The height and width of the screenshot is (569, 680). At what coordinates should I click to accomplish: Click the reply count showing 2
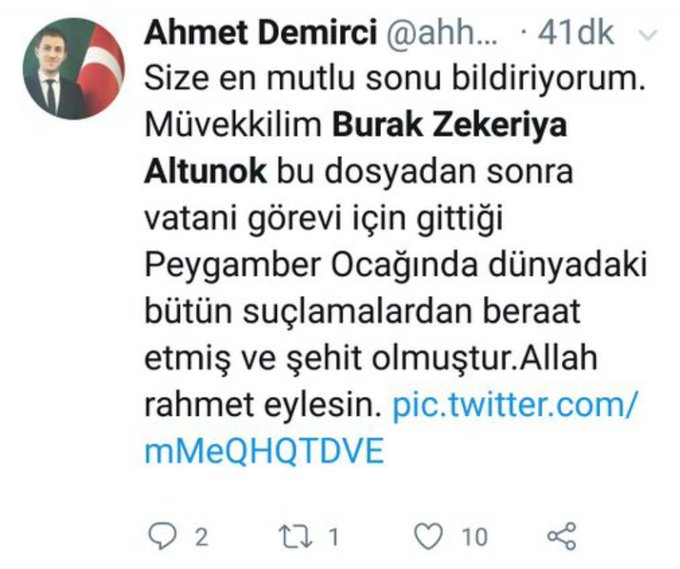tap(201, 537)
